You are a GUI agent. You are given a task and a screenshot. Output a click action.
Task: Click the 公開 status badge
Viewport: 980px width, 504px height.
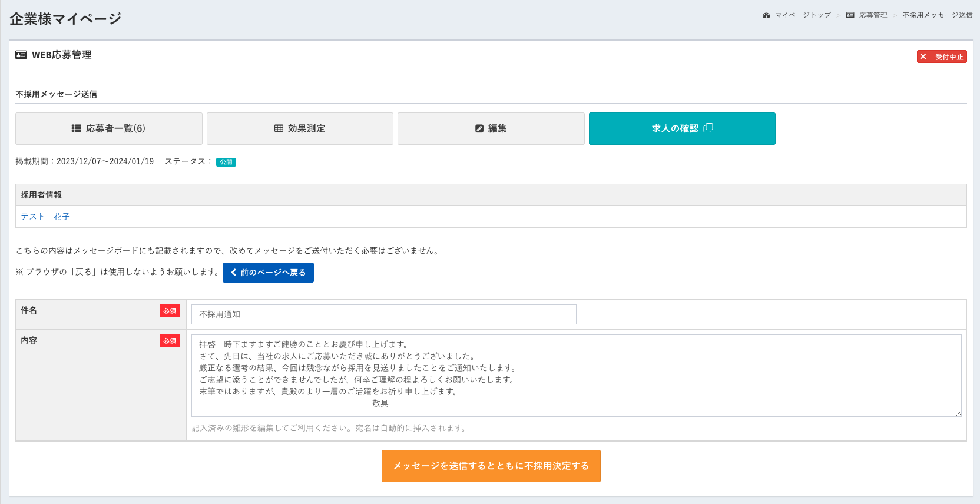click(x=226, y=162)
